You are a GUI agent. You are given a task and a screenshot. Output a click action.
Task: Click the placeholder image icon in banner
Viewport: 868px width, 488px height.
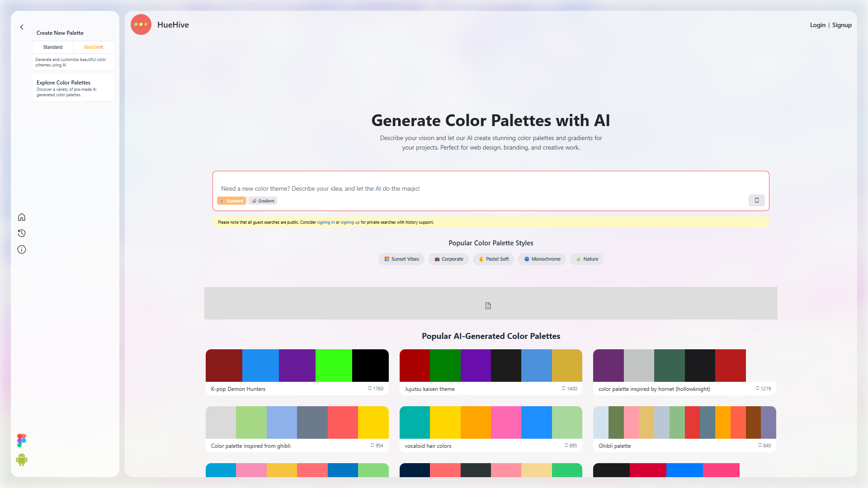pos(488,306)
